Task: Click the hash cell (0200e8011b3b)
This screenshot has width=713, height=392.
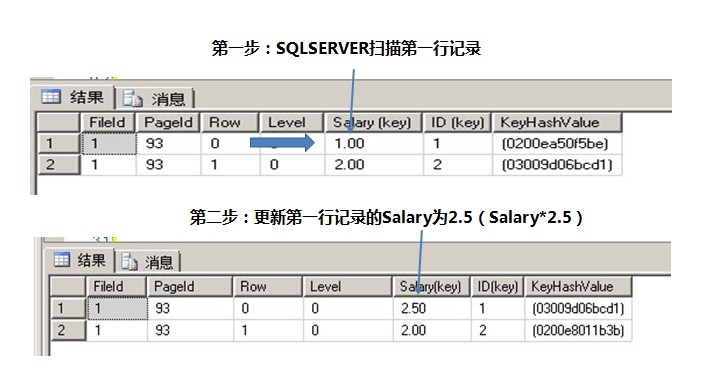Action: click(578, 330)
